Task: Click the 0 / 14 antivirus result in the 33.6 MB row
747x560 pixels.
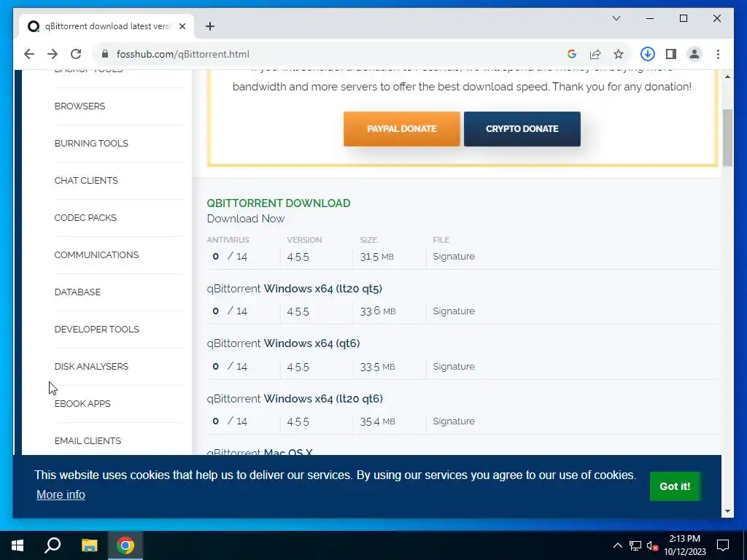Action: (230, 311)
